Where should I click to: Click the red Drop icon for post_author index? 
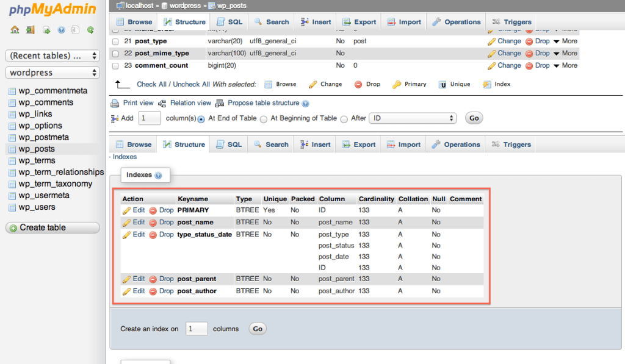153,291
